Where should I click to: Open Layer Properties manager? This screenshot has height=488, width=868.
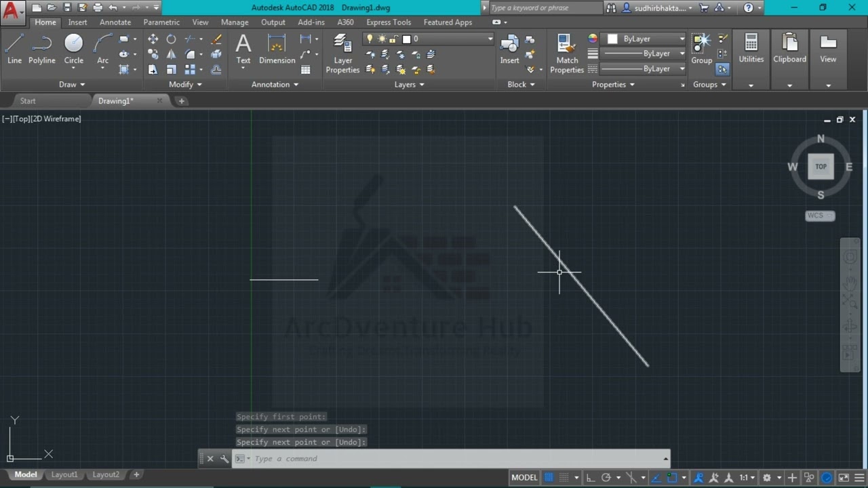coord(342,54)
